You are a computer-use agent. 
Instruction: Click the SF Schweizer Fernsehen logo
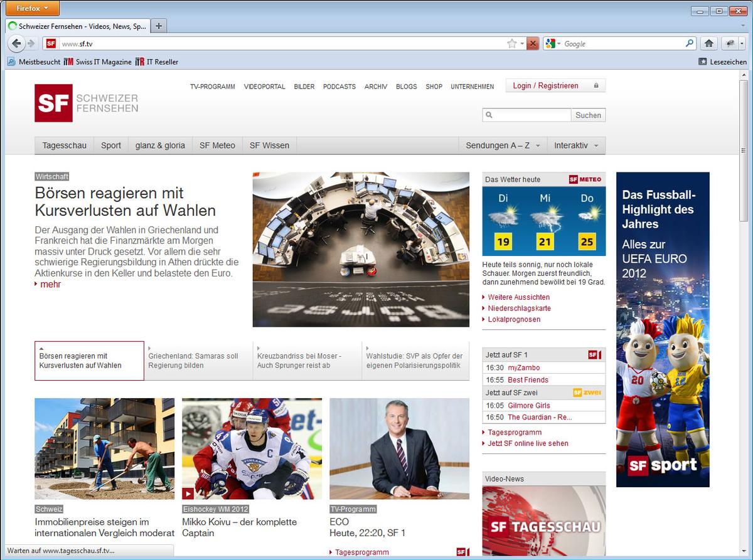pos(87,103)
